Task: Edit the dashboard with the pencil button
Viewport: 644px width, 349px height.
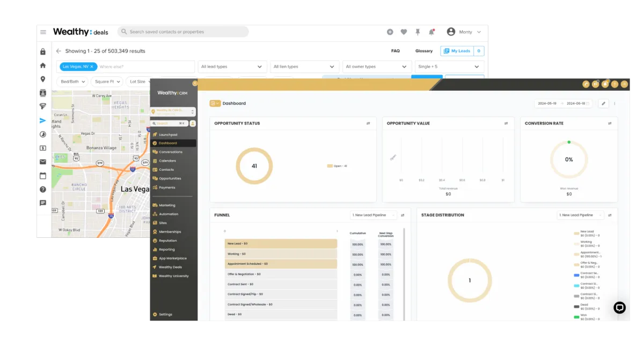Action: tap(603, 104)
